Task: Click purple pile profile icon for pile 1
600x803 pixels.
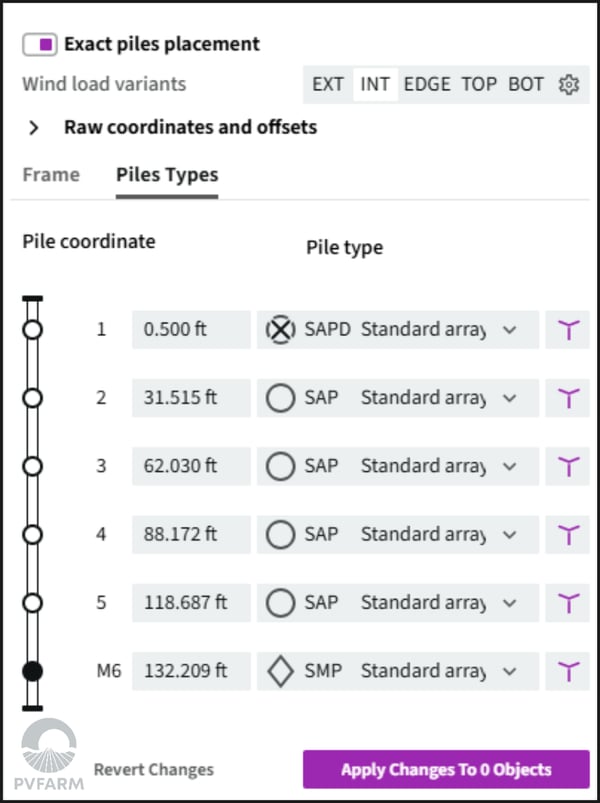Action: pos(568,330)
